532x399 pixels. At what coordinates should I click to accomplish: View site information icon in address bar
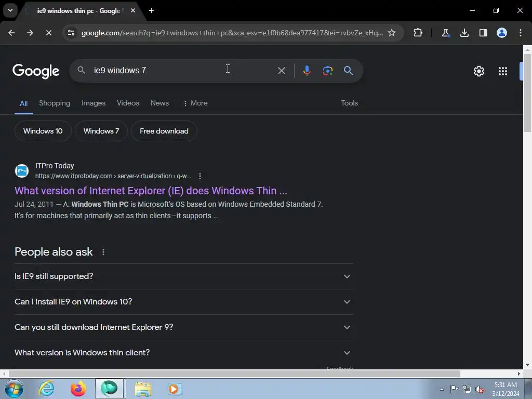(71, 33)
